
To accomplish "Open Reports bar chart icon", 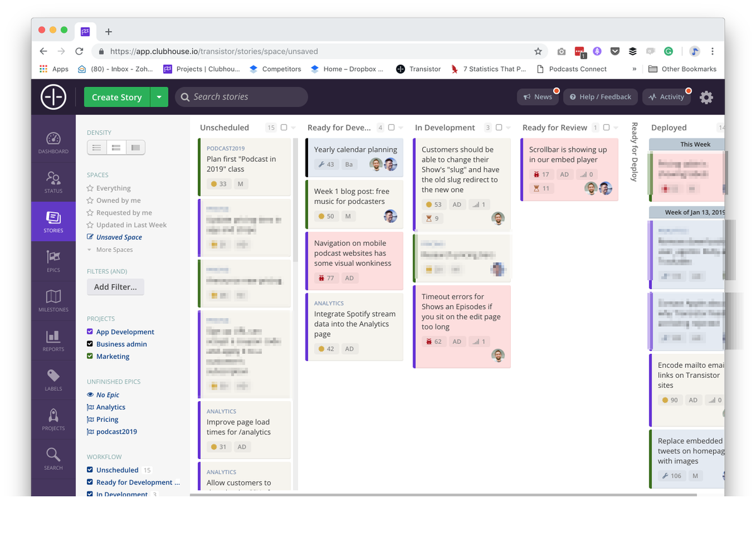I will tap(53, 340).
